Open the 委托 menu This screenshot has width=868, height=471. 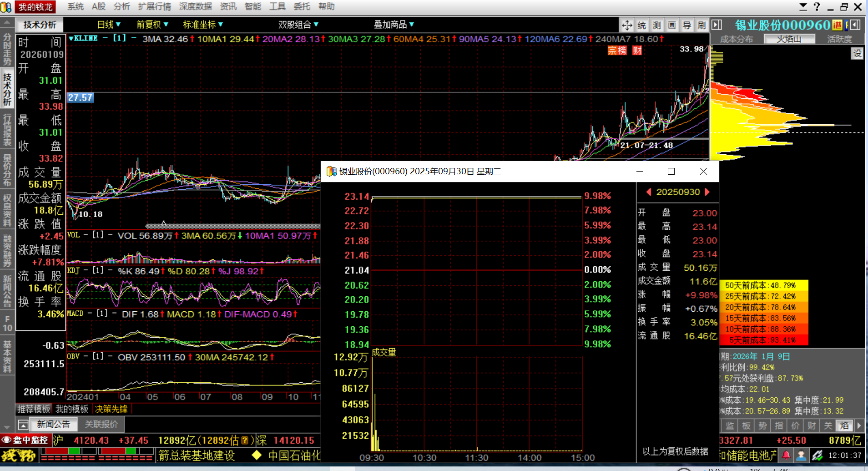302,6
